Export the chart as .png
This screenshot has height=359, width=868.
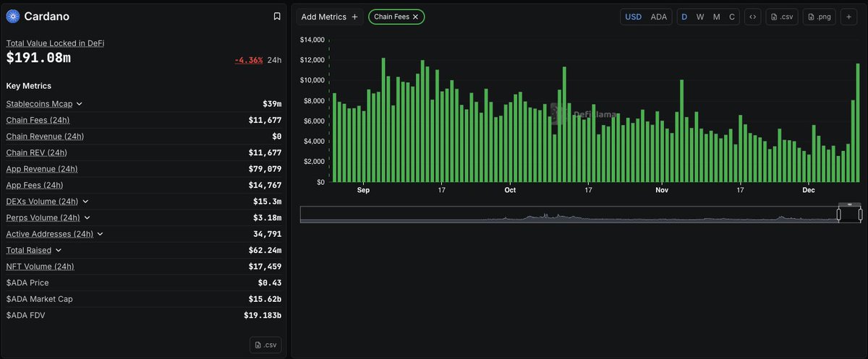pos(820,17)
